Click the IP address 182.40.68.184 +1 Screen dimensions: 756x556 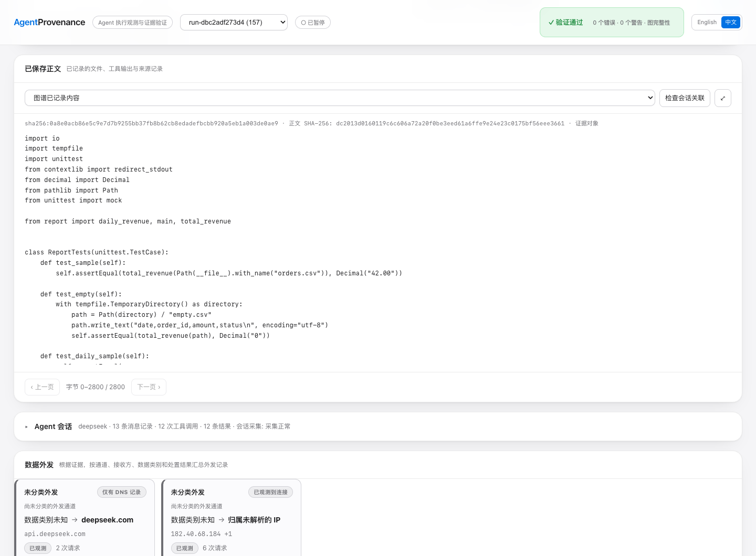(202, 534)
